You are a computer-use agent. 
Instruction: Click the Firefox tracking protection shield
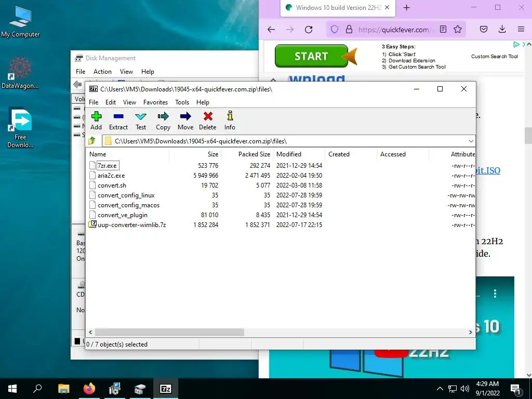(x=335, y=30)
